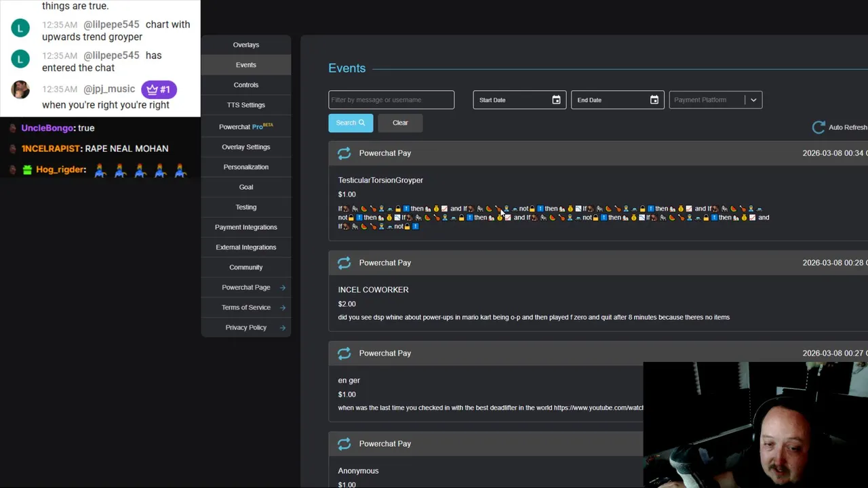Click the 2026-03-08 00:27 timestamp
This screenshot has width=868, height=488.
point(835,353)
